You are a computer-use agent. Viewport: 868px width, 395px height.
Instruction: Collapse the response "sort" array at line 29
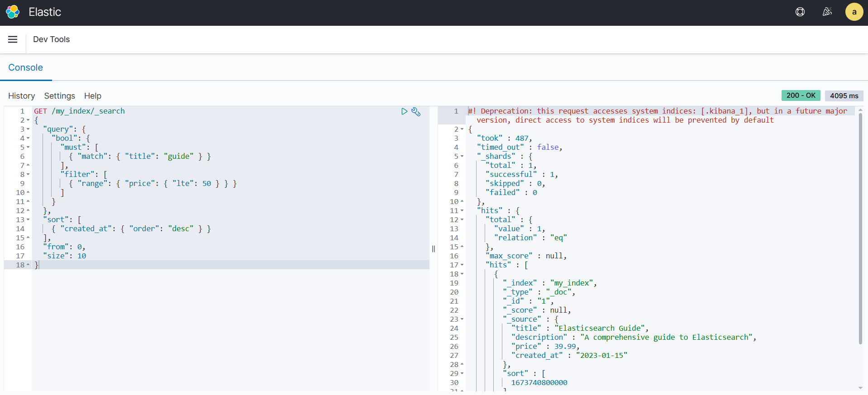coord(462,374)
